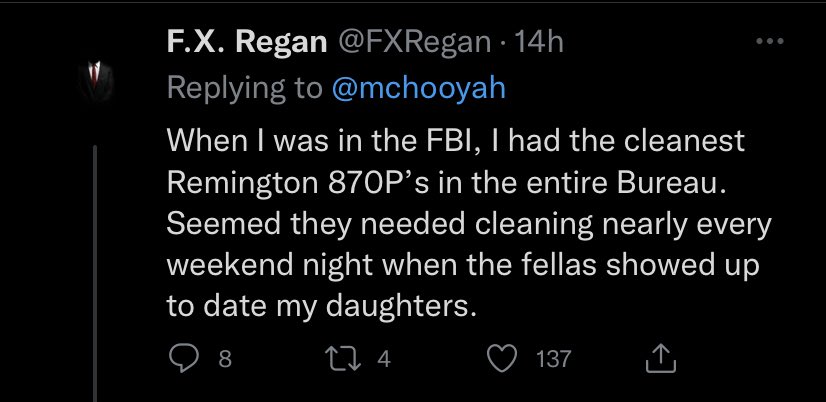Click the 137 likes count
Image resolution: width=826 pixels, height=402 pixels.
[553, 358]
